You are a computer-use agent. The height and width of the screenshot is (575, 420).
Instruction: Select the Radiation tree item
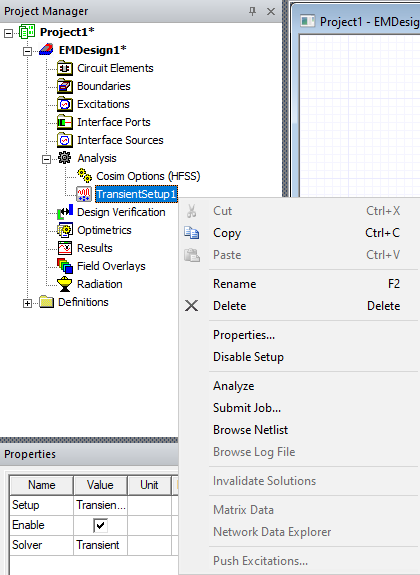[100, 284]
